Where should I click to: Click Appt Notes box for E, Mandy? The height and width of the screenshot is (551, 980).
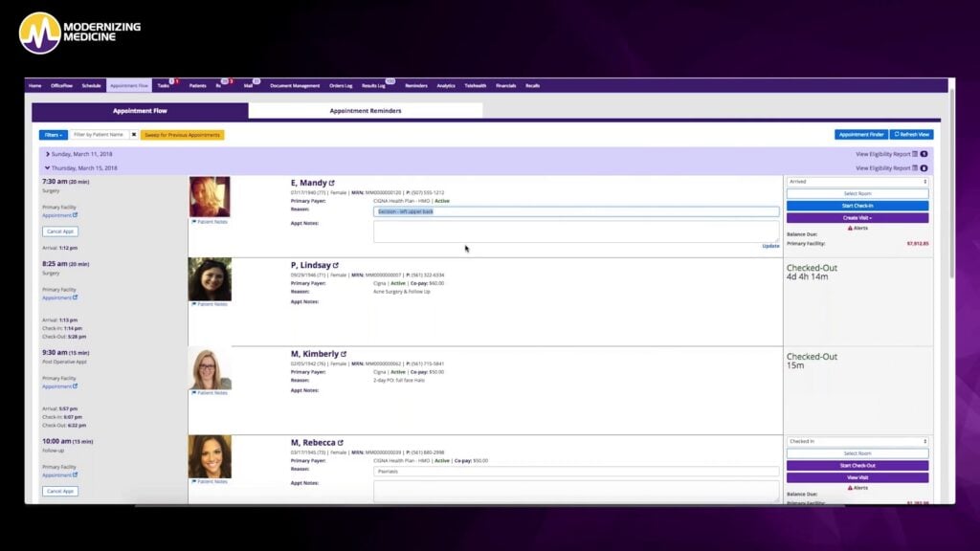[576, 231]
